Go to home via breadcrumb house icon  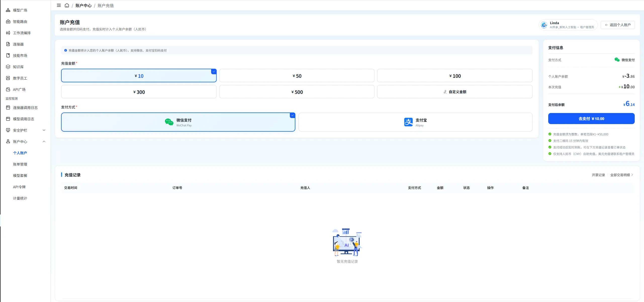tap(67, 6)
